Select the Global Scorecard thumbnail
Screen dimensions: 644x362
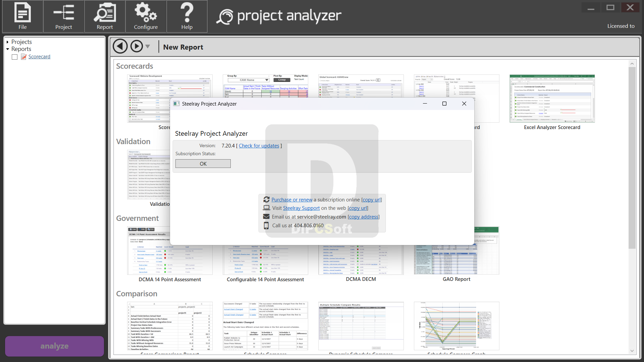(x=361, y=86)
